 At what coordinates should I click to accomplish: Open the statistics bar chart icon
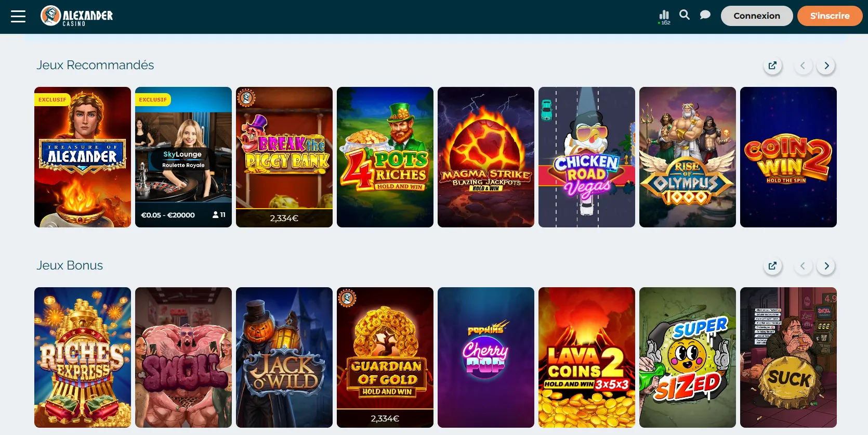coord(664,17)
